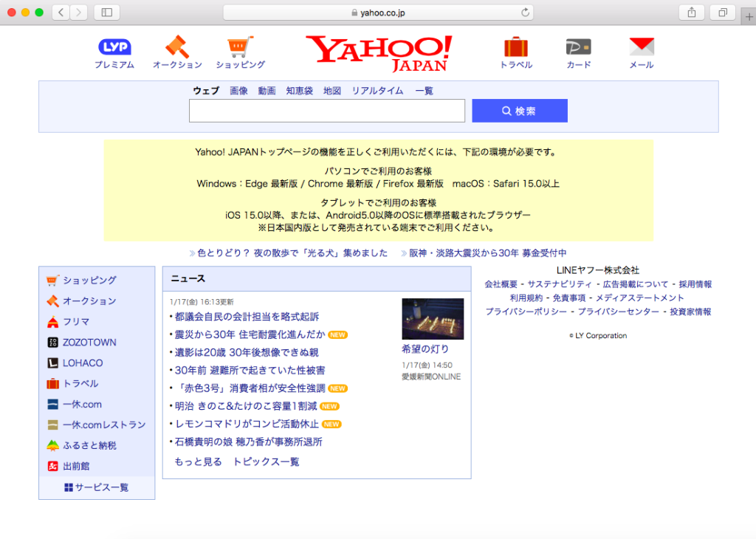The height and width of the screenshot is (539, 756).
Task: Select the 動画 search tab
Action: (x=267, y=91)
